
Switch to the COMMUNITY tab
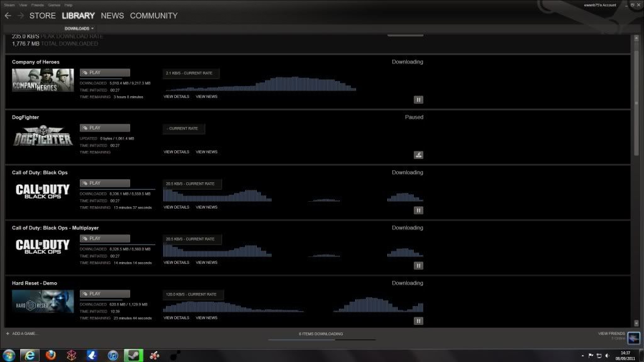[153, 16]
